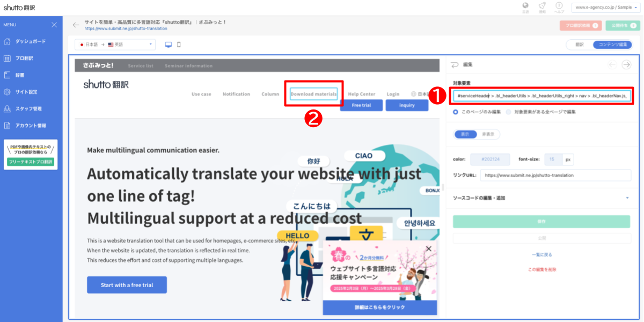
Task: Go back using the page-title left arrow
Action: coord(76,25)
